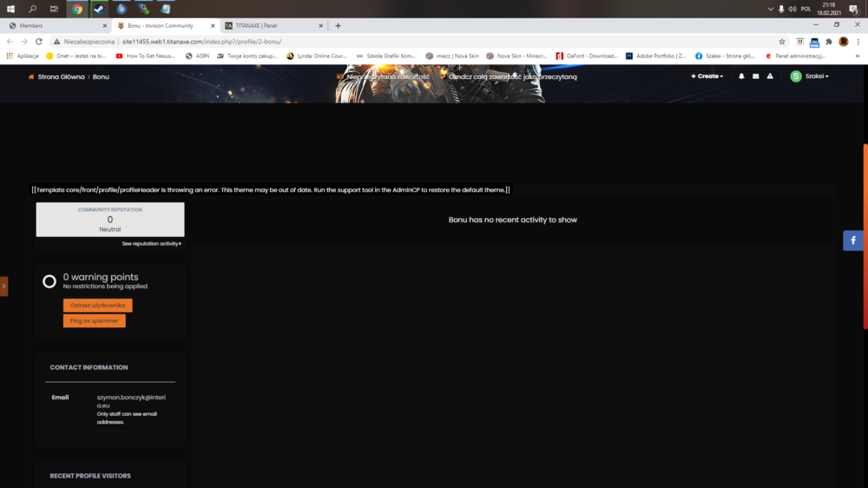Bookmark this page with star icon
The height and width of the screenshot is (488, 868).
point(782,42)
